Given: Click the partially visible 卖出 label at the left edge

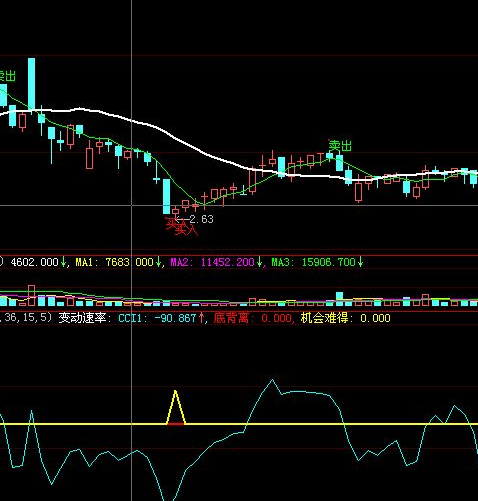Looking at the screenshot, I should [x=7, y=76].
